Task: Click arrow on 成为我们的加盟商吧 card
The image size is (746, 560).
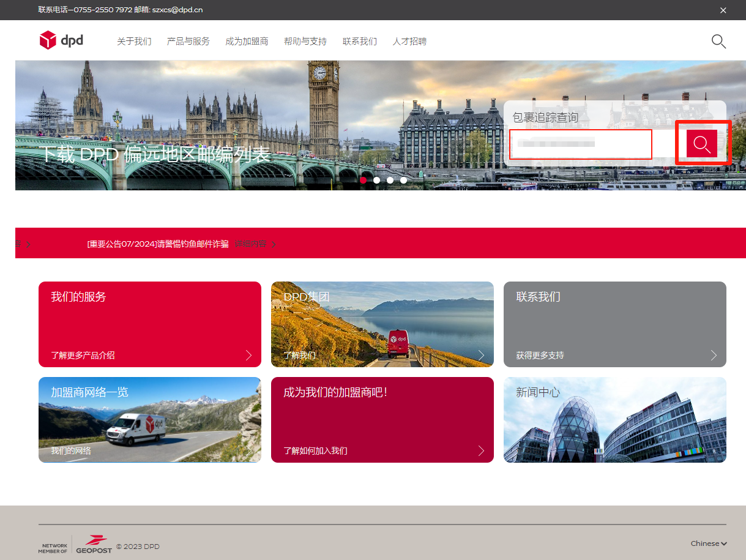Action: pos(481,450)
